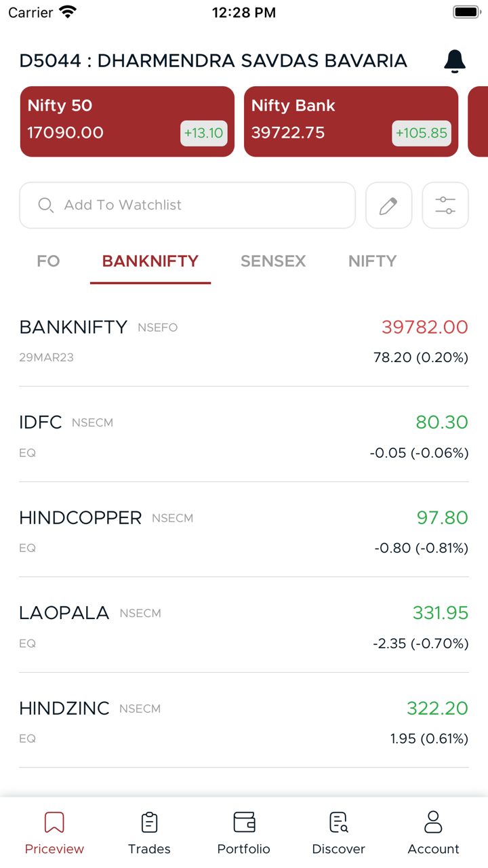The image size is (488, 868).
Task: Select the SENSEX watchlist tab
Action: (x=273, y=261)
